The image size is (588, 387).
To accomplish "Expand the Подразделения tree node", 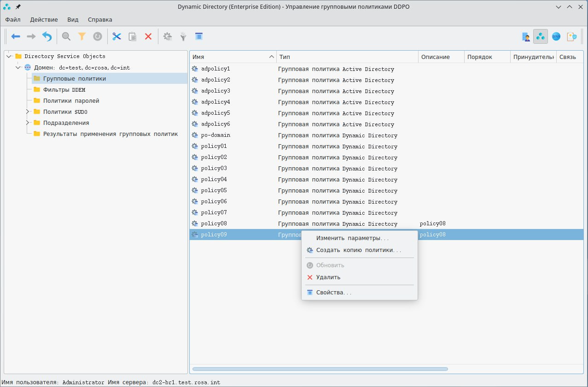I will coord(28,123).
